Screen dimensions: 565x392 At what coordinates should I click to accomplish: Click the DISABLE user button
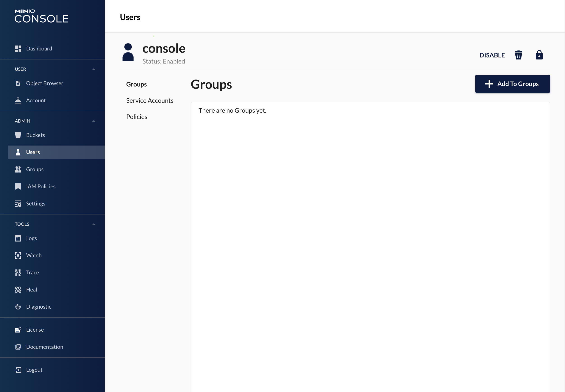(x=492, y=55)
